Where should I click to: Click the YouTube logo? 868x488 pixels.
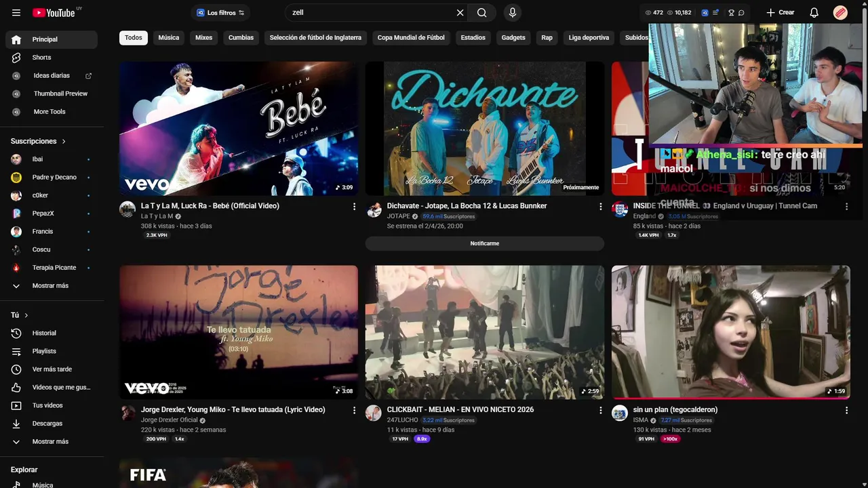click(54, 13)
